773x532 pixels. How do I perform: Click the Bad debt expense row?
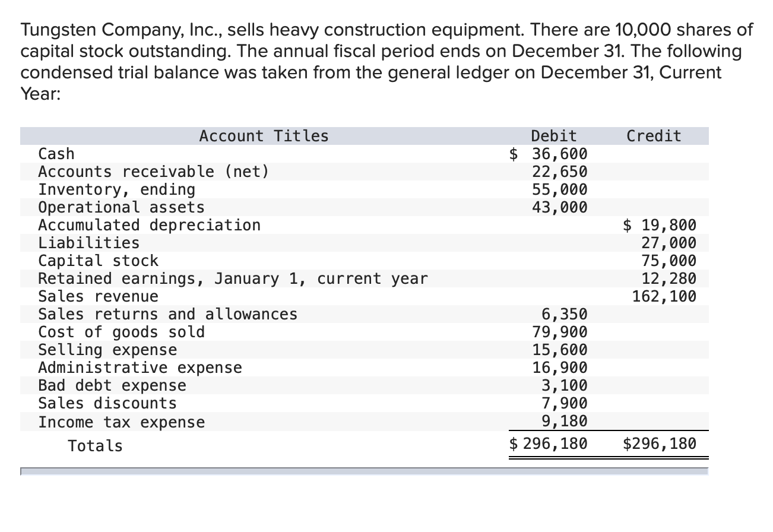click(x=112, y=385)
